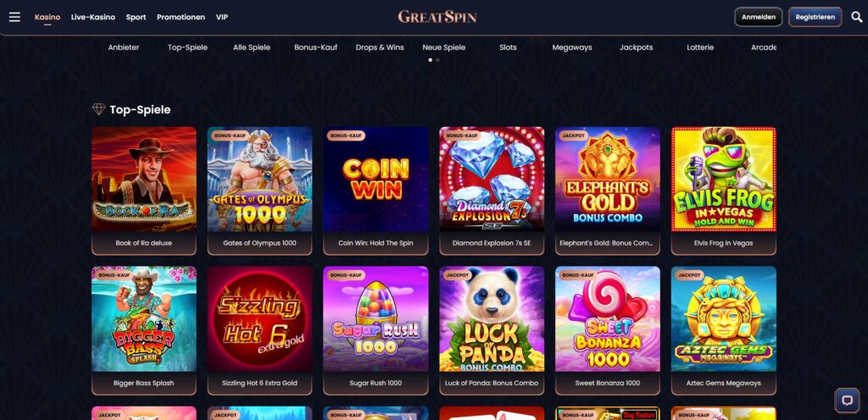
Task: Open the Live-Kasino menu item
Action: tap(93, 17)
